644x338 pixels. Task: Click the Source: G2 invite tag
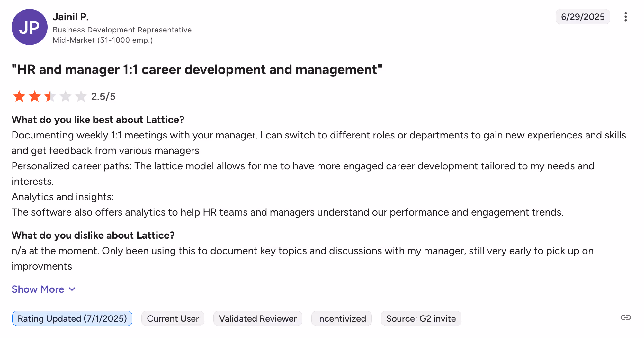(421, 318)
